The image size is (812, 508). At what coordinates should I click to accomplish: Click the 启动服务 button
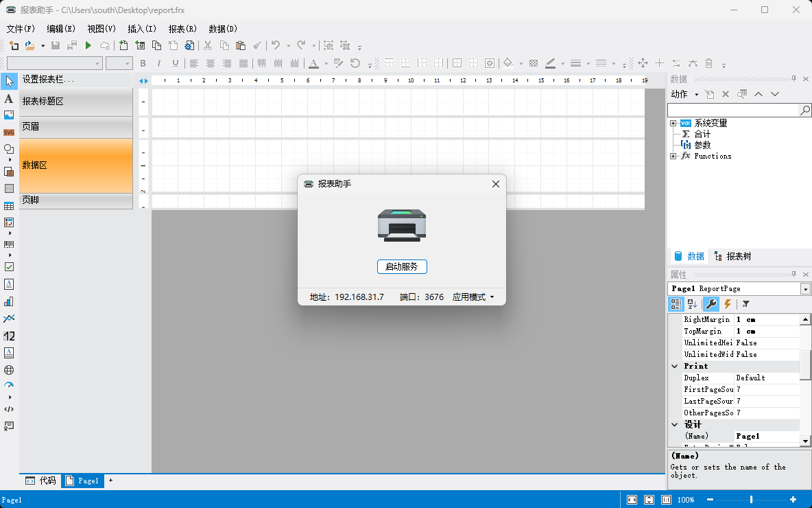point(402,266)
